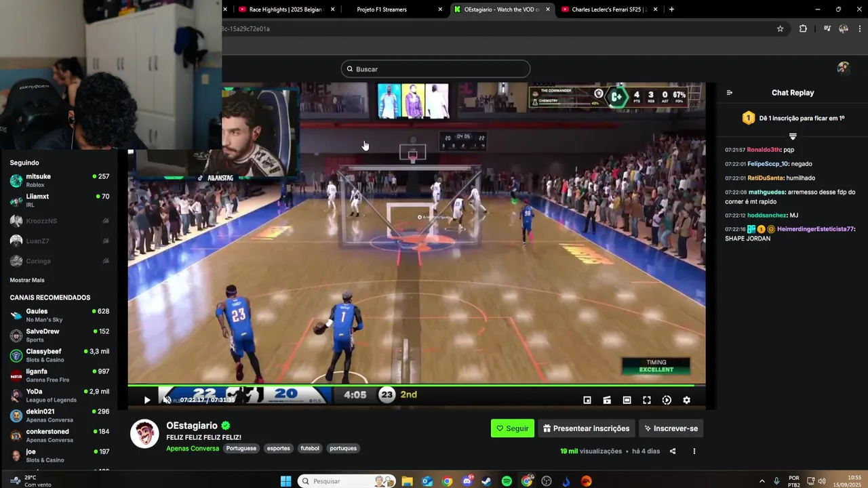Viewport: 868px width, 488px height.
Task: Open SalveDrew recommended channel
Action: tap(59, 335)
